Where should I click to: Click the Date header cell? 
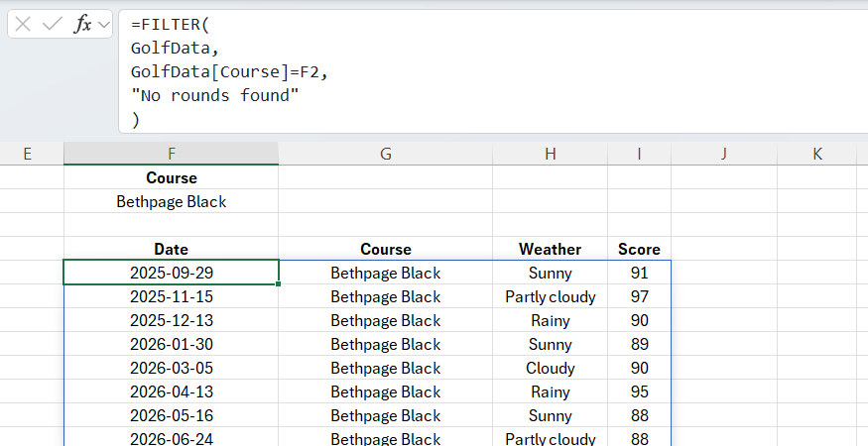click(171, 249)
